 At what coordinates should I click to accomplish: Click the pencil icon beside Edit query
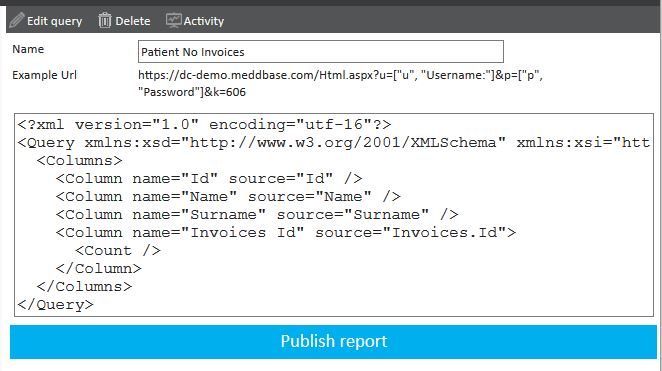pyautogui.click(x=17, y=20)
